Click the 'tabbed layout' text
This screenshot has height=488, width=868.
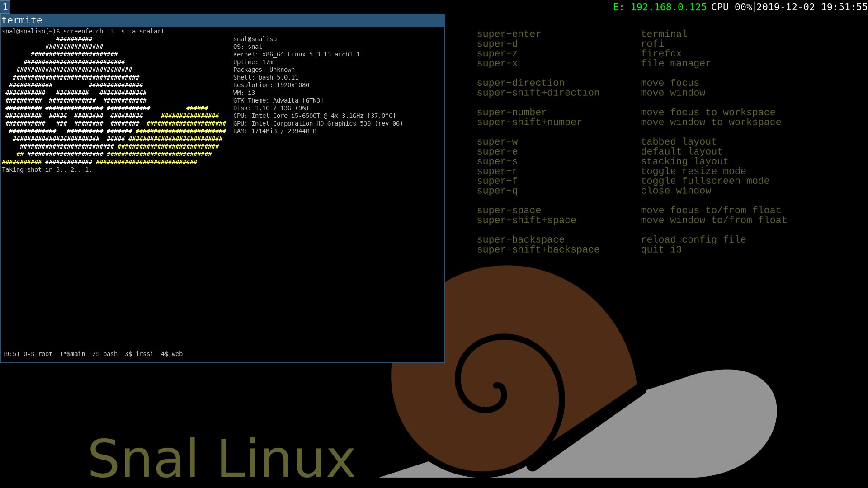(679, 141)
